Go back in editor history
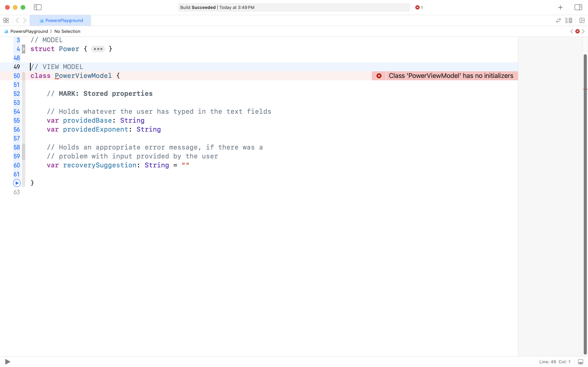The image size is (588, 367). (x=17, y=20)
